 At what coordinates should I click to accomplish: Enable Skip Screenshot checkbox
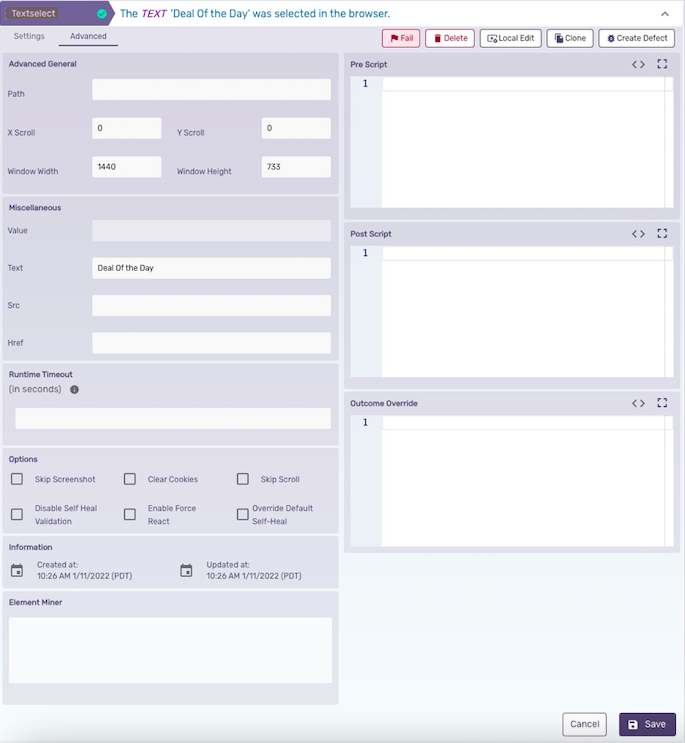pyautogui.click(x=17, y=479)
